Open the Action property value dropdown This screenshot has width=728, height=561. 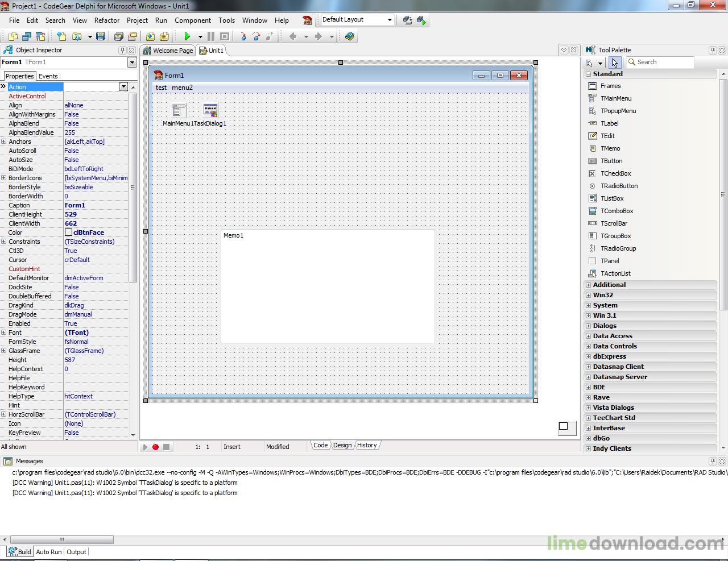123,86
